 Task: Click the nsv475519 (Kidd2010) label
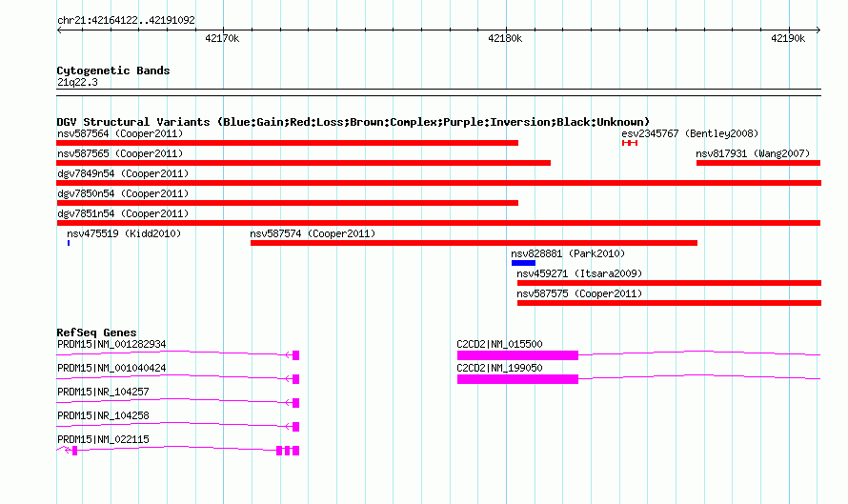(x=124, y=233)
